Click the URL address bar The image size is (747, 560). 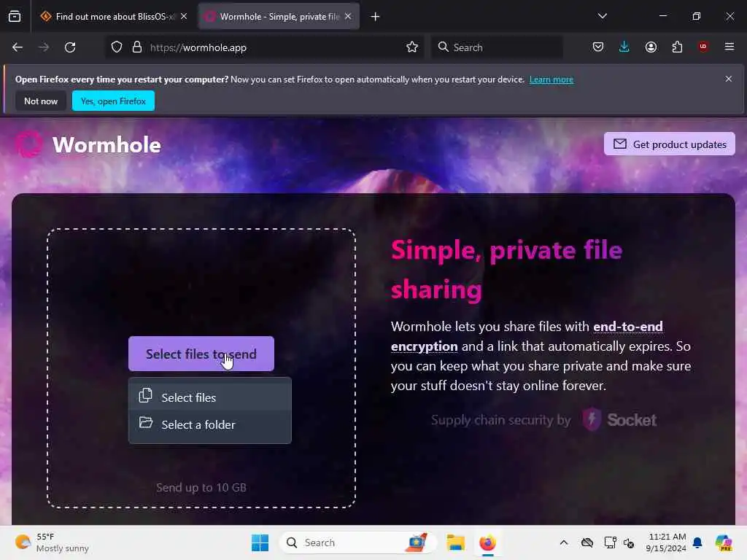(x=266, y=47)
